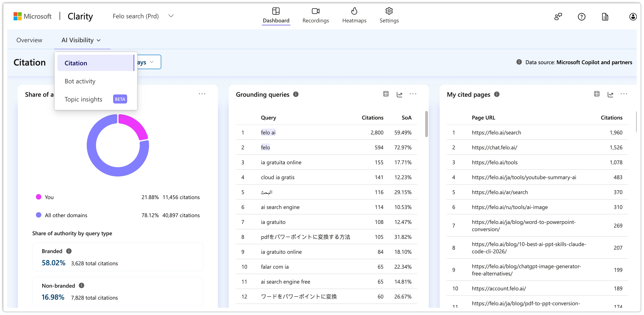
Task: Click the 'felo ai' query row
Action: coord(326,133)
